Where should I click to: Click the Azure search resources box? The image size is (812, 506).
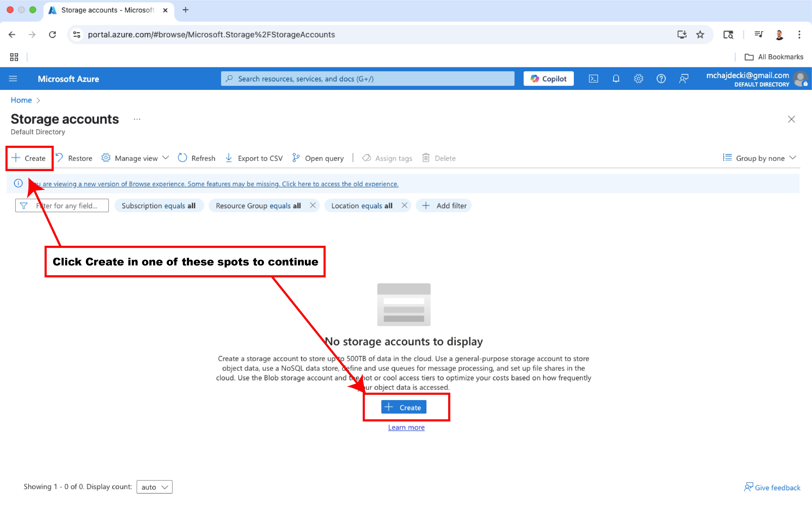tap(367, 79)
